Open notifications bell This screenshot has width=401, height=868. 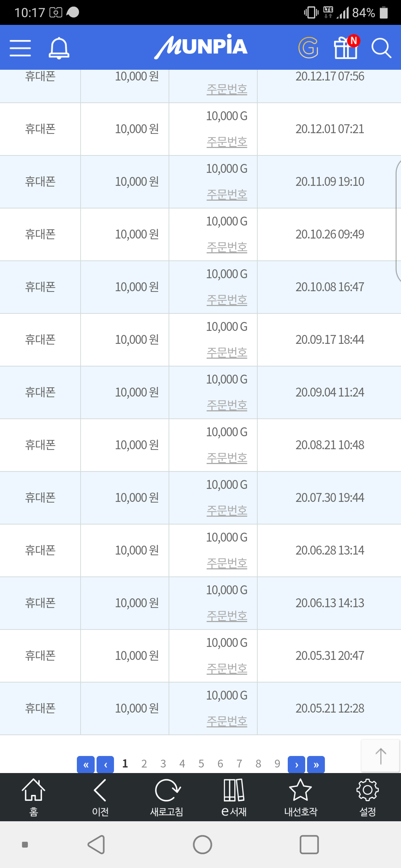(59, 48)
